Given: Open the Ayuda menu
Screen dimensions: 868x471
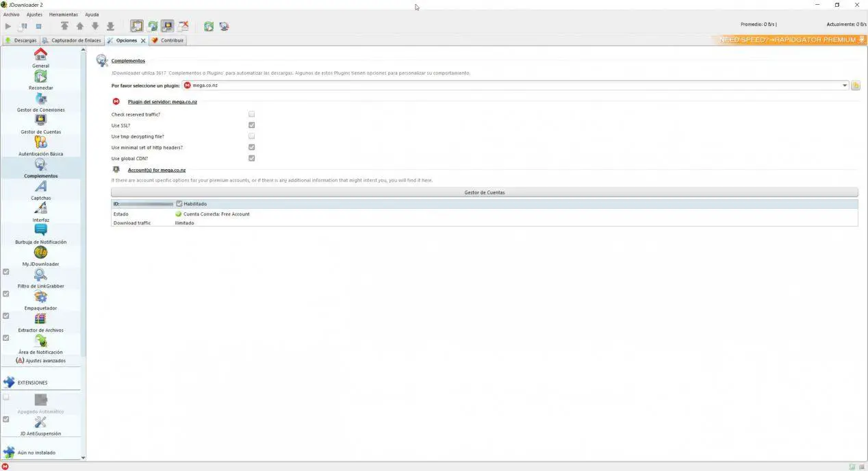Looking at the screenshot, I should pyautogui.click(x=92, y=14).
